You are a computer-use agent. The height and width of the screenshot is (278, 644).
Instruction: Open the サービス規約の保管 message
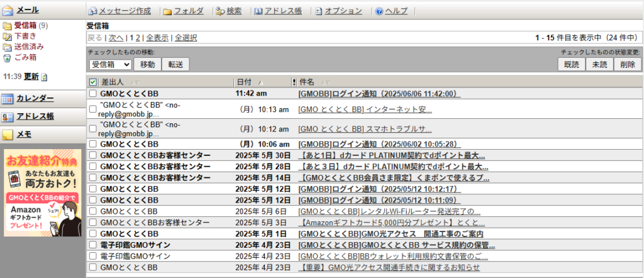[x=396, y=245]
